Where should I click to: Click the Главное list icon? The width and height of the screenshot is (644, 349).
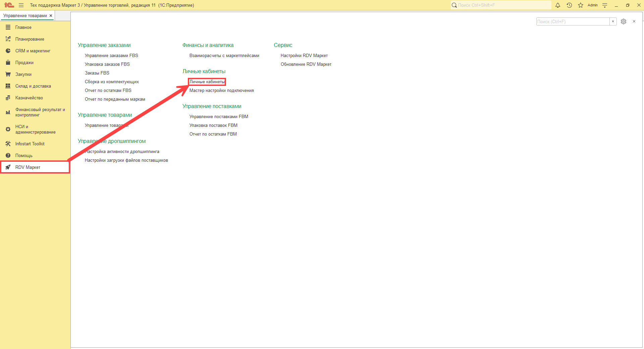(x=8, y=27)
